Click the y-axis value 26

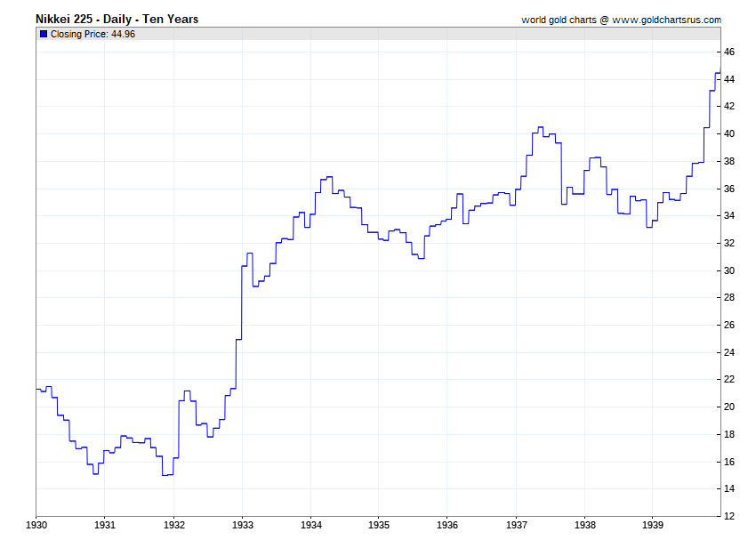(729, 325)
